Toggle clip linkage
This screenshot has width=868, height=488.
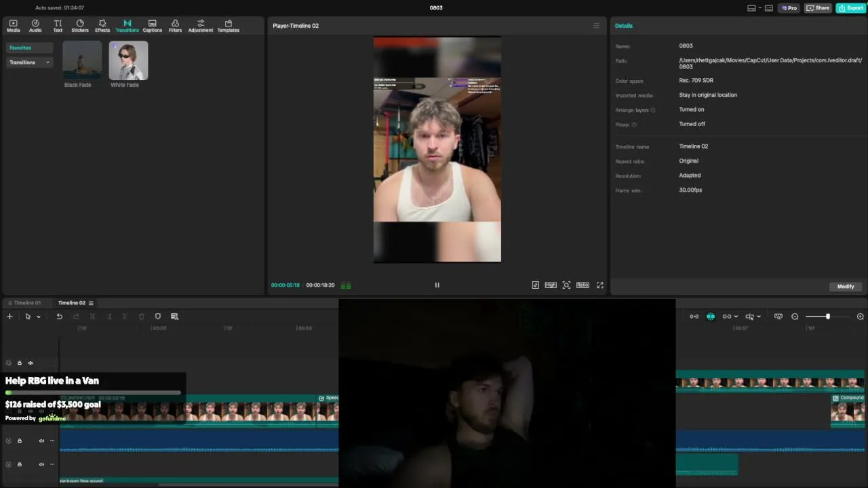727,317
